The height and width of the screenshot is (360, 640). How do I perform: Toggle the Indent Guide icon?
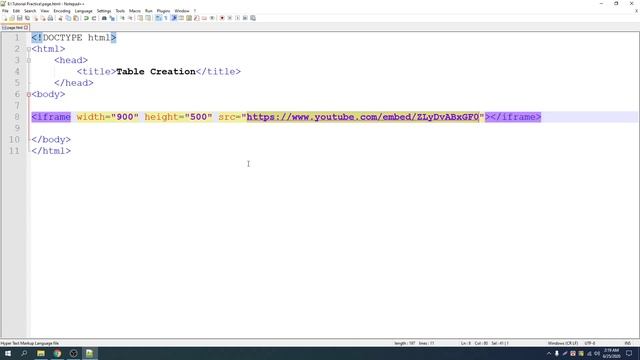(174, 18)
